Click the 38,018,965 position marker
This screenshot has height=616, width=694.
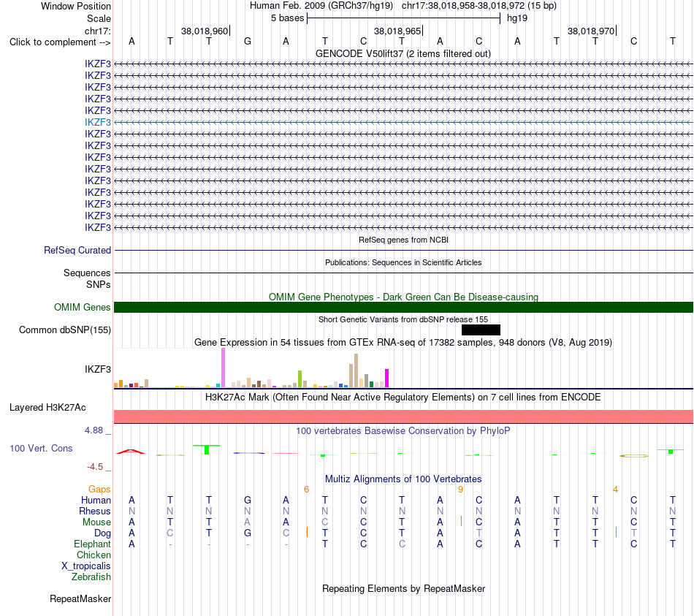point(397,31)
